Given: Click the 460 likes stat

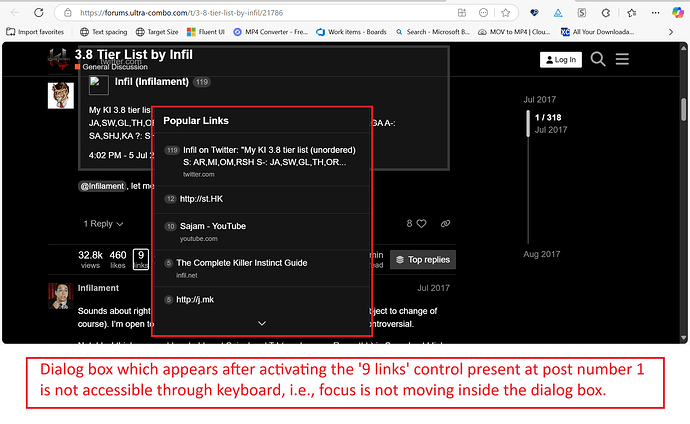Looking at the screenshot, I should [x=118, y=260].
